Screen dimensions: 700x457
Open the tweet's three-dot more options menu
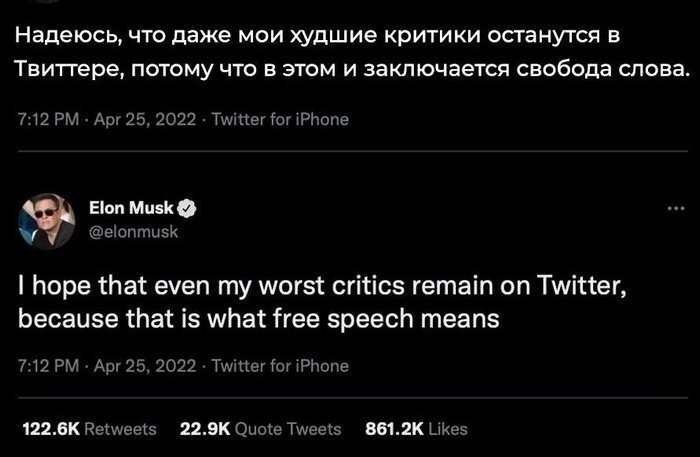pyautogui.click(x=672, y=208)
